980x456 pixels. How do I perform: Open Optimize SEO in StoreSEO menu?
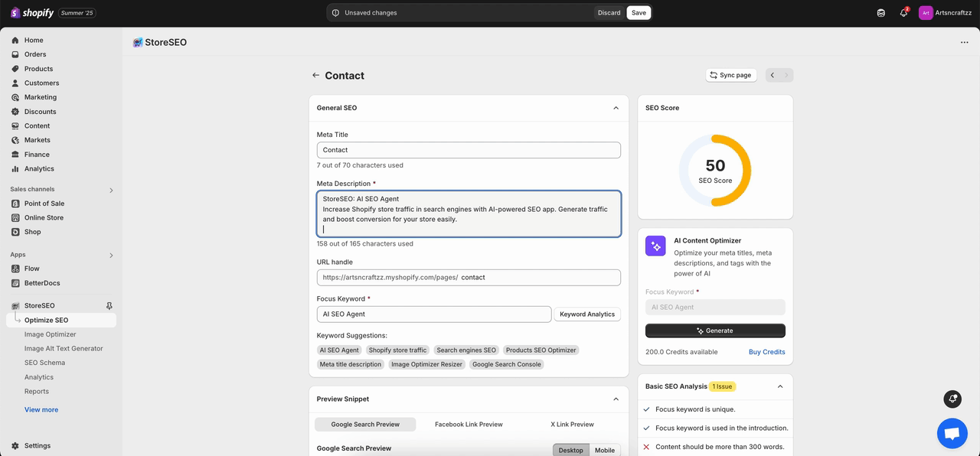click(61, 320)
